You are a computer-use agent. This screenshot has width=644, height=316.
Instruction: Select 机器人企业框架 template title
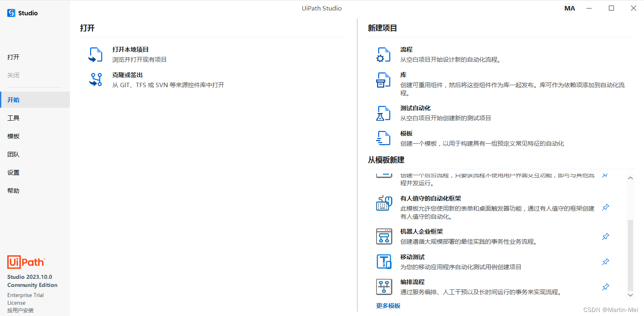pos(422,232)
